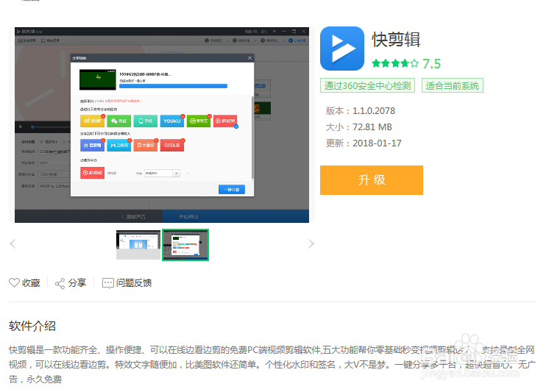Image resolution: width=549 pixels, height=392 pixels.
Task: Click the 适合当前系统 tag
Action: coord(453,85)
